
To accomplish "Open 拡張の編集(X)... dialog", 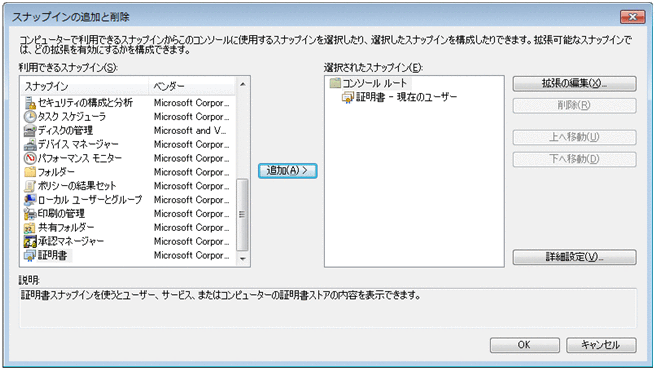I will tap(574, 83).
